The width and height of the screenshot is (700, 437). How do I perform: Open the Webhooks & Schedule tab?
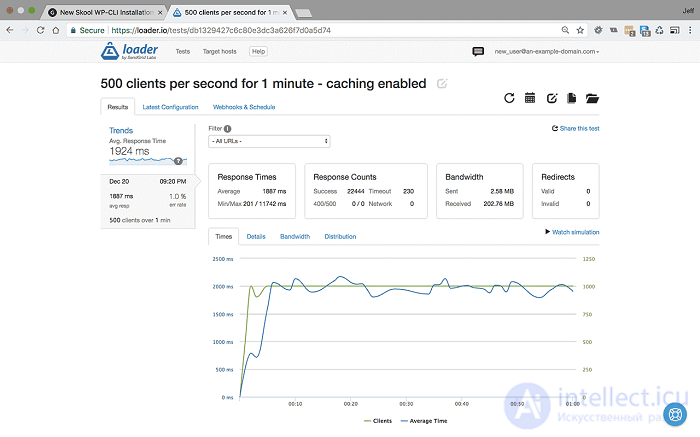click(244, 107)
